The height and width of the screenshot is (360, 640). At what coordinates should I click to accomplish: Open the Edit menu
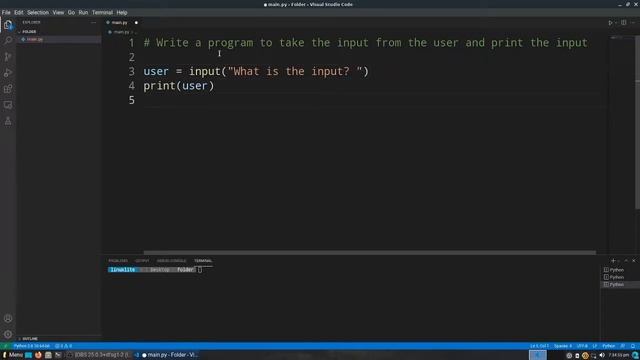(19, 13)
